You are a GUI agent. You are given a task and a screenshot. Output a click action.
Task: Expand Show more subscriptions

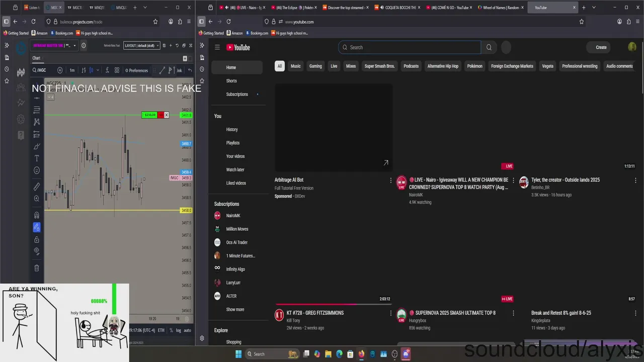point(237,310)
